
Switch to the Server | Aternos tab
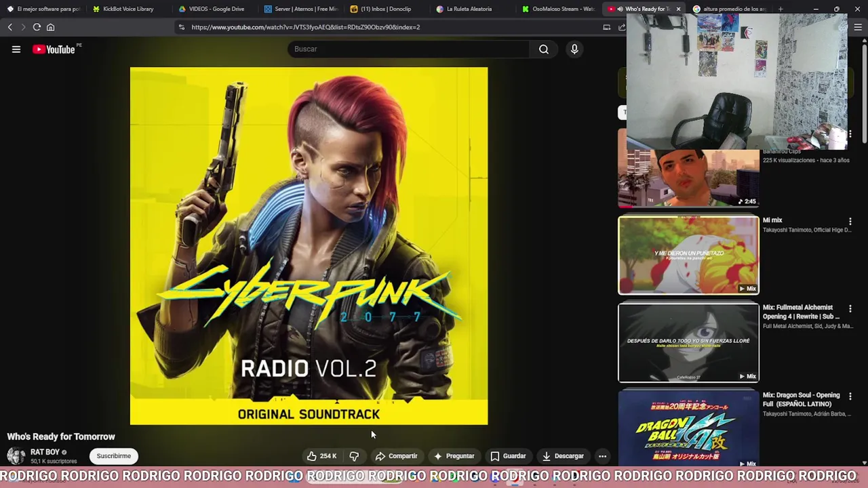click(301, 9)
